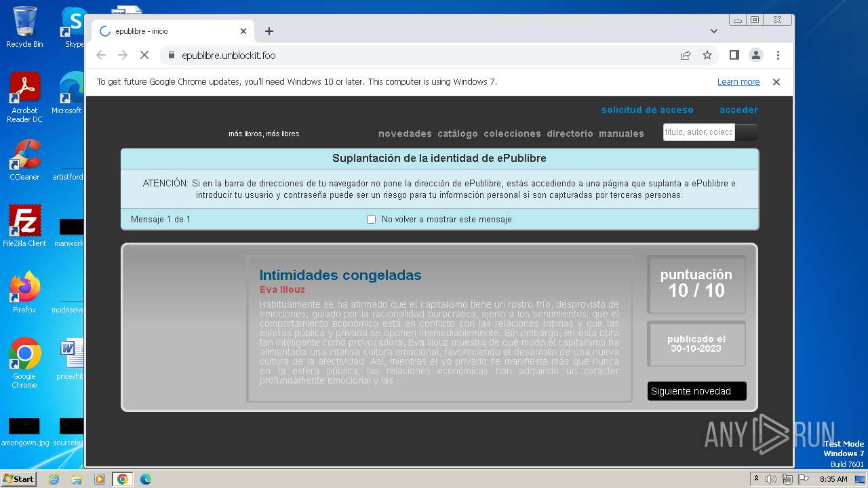Open FileZilla Client desktop shortcut
The height and width of the screenshot is (488, 868).
tap(24, 226)
